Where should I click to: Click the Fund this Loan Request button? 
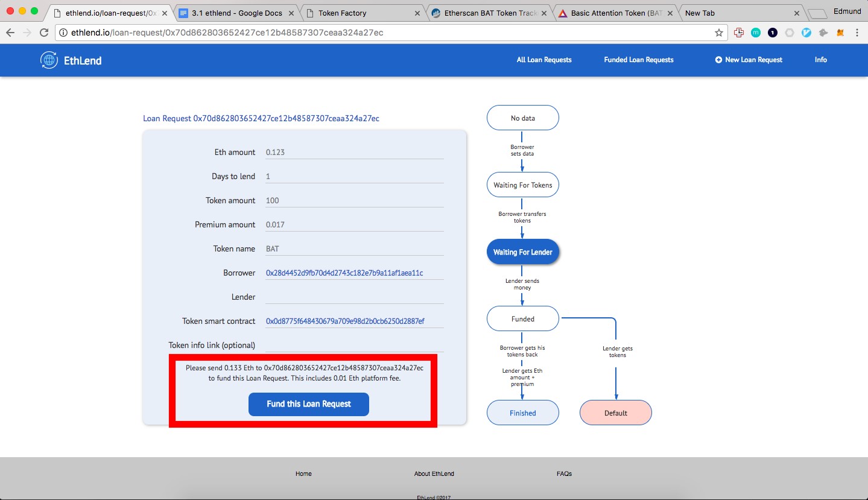coord(309,404)
